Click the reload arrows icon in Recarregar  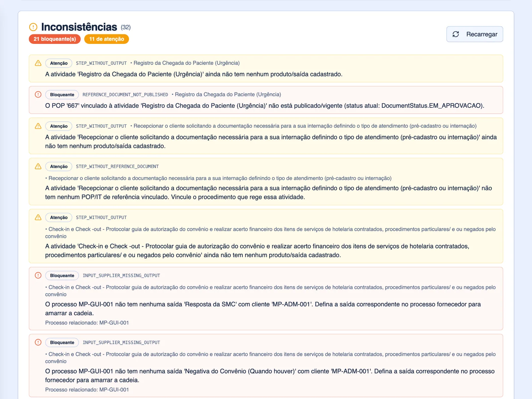pyautogui.click(x=456, y=34)
